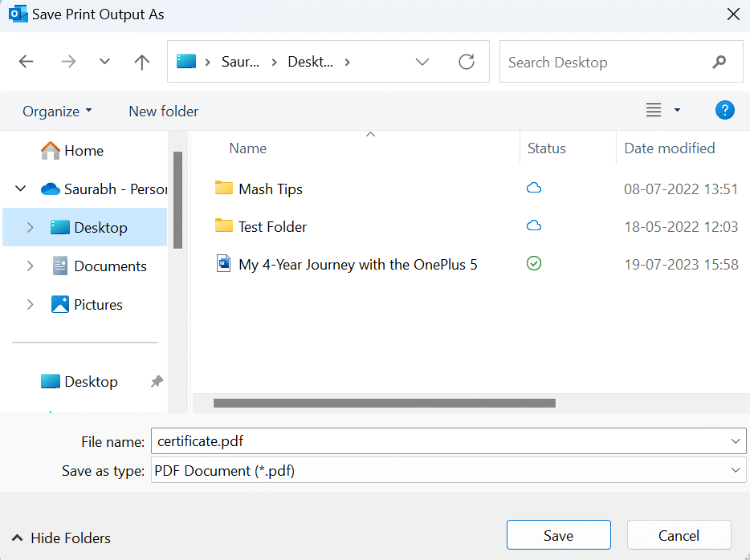The width and height of the screenshot is (750, 560).
Task: Click the search magnifier icon
Action: pos(719,62)
